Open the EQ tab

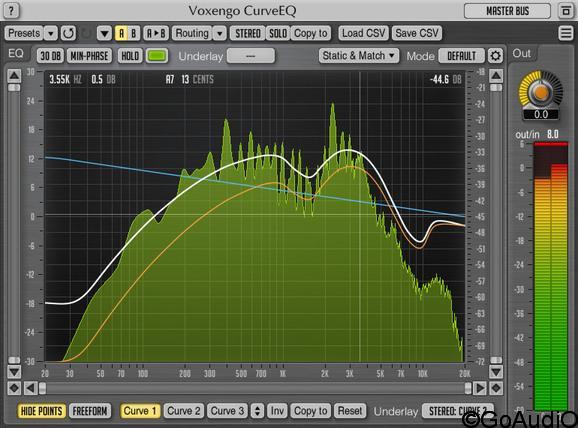point(16,54)
